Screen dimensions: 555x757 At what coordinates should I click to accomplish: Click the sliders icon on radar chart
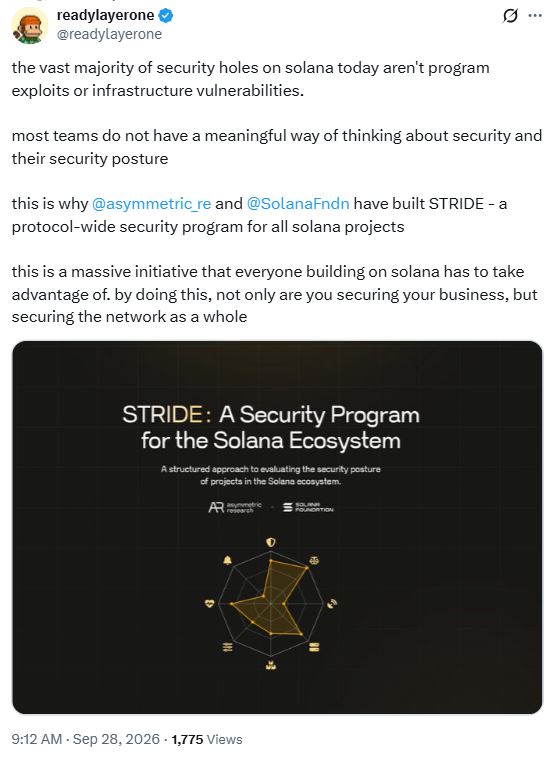[227, 647]
